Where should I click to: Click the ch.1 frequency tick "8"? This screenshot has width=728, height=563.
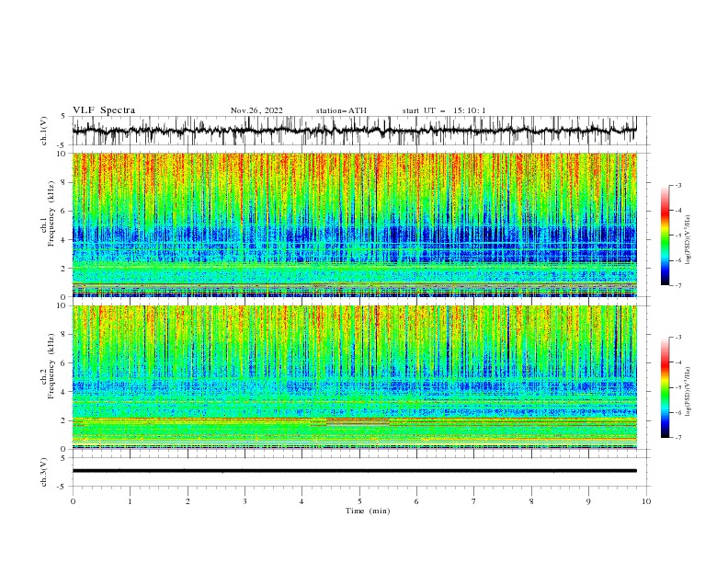(x=65, y=182)
